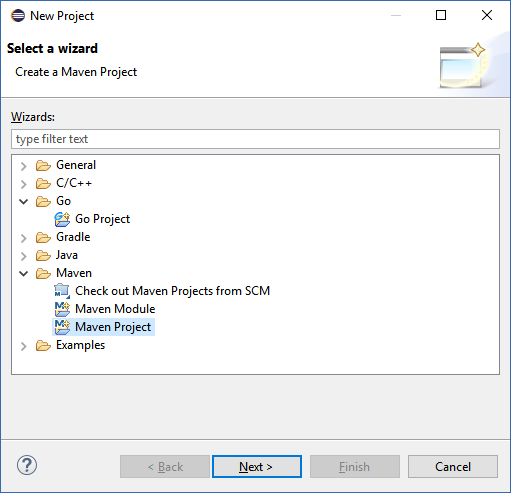
Task: Expand the General category
Action: tap(23, 166)
